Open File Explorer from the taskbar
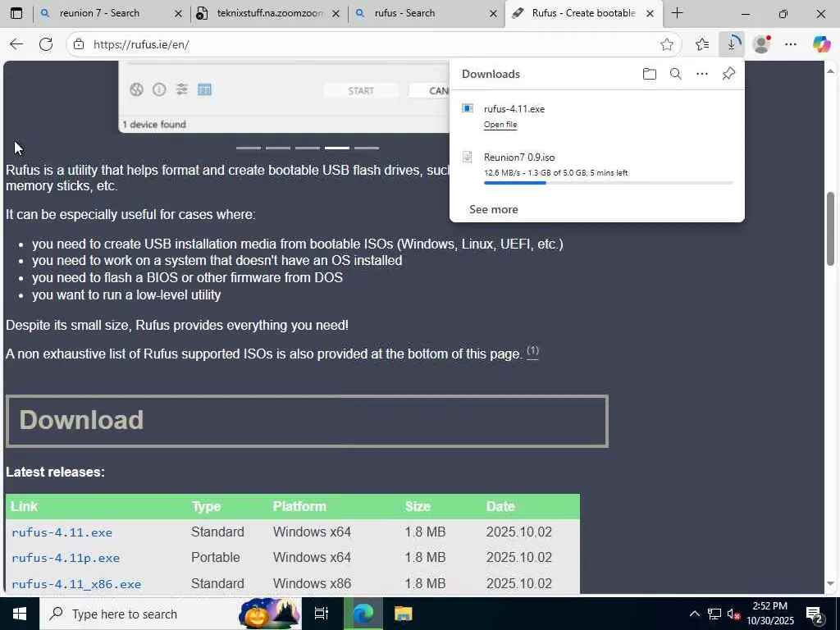Screen dimensions: 840x630 click(x=404, y=614)
